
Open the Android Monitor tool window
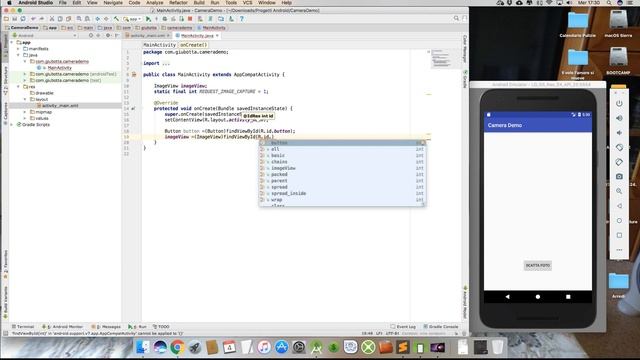pos(62,327)
